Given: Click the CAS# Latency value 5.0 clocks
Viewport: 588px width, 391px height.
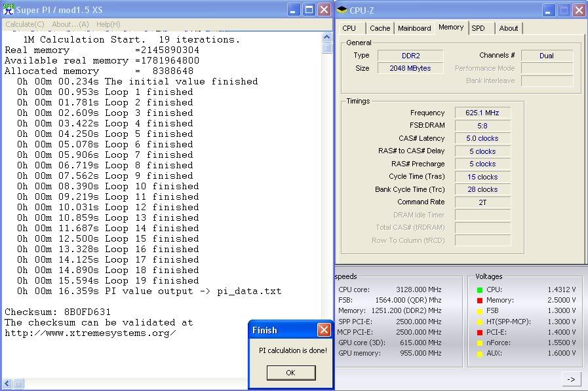Looking at the screenshot, I should pos(482,138).
